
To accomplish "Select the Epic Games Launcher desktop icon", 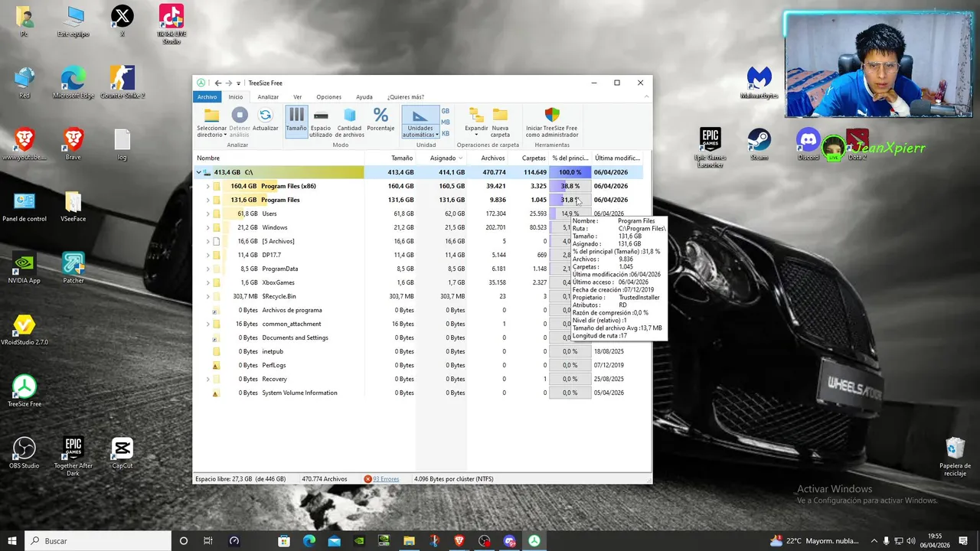I will point(710,147).
